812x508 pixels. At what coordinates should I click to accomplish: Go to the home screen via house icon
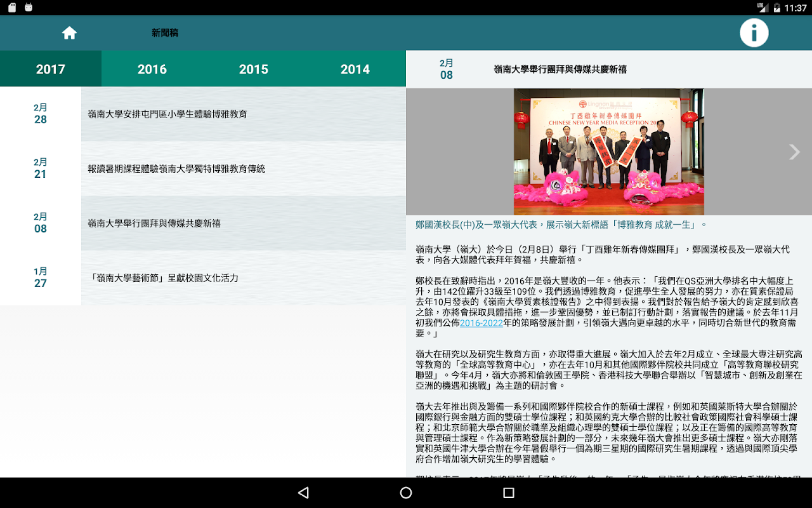(69, 33)
